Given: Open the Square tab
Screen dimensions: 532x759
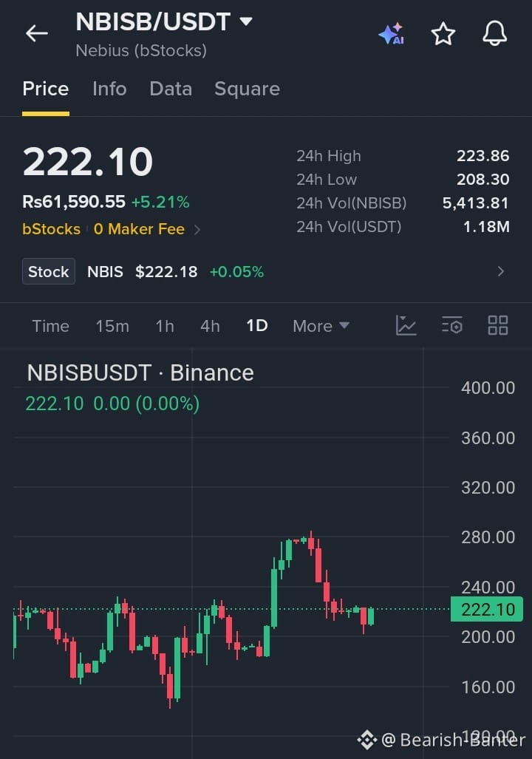Looking at the screenshot, I should [247, 89].
